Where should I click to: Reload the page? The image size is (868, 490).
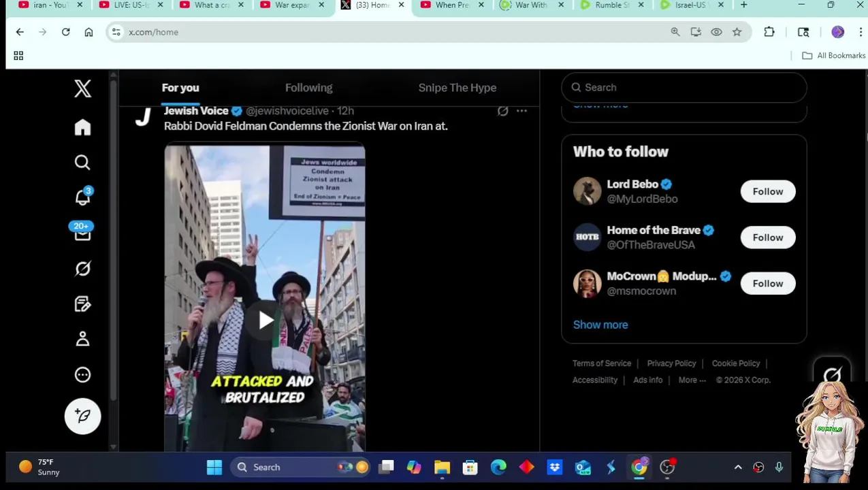[x=65, y=32]
